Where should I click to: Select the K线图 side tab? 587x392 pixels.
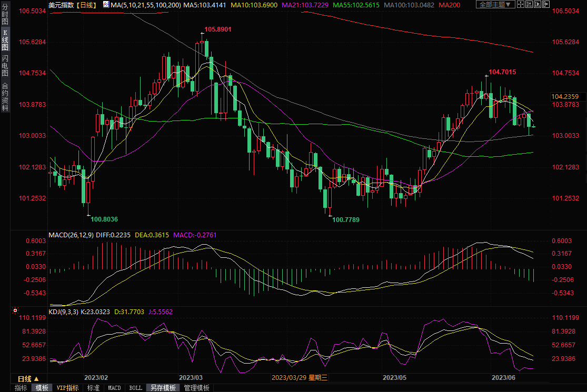click(x=5, y=40)
